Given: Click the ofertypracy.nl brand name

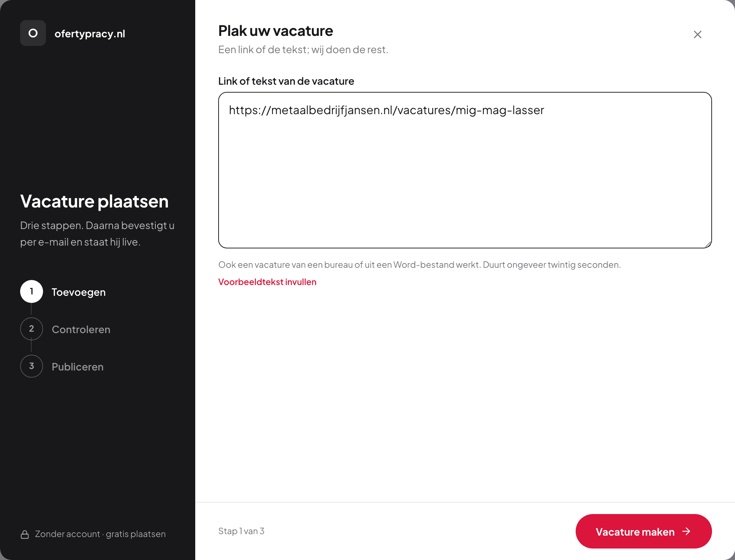Looking at the screenshot, I should [90, 34].
